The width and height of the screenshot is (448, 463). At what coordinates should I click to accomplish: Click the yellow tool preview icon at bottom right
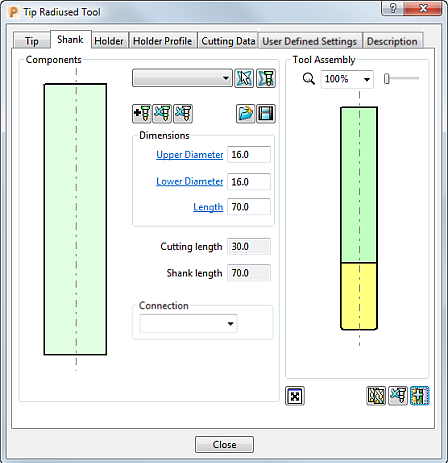coord(376,396)
